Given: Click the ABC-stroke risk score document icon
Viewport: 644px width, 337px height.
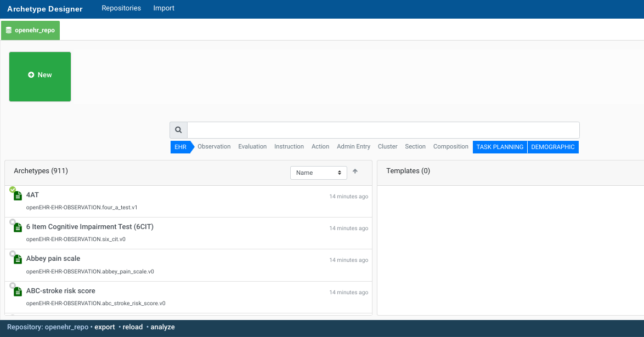Looking at the screenshot, I should point(18,292).
